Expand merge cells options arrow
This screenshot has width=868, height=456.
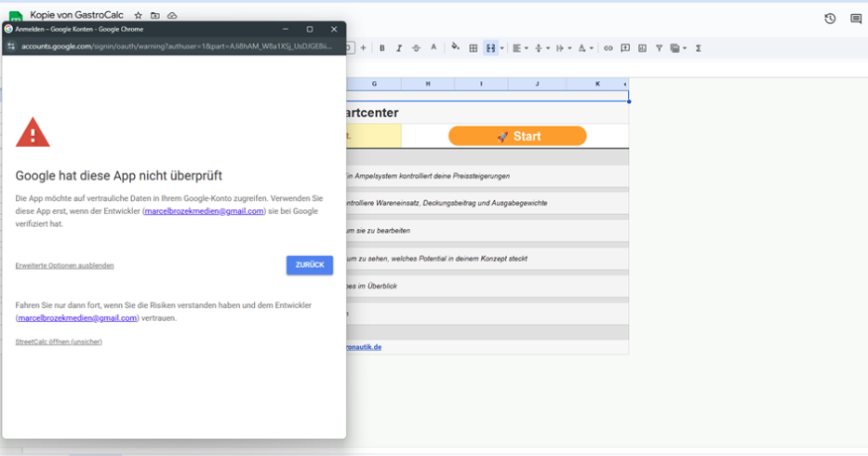coord(502,48)
